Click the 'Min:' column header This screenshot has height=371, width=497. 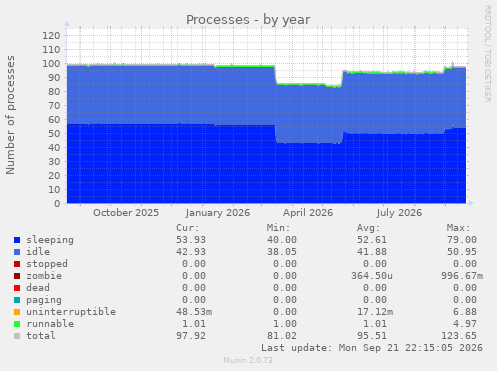(278, 228)
